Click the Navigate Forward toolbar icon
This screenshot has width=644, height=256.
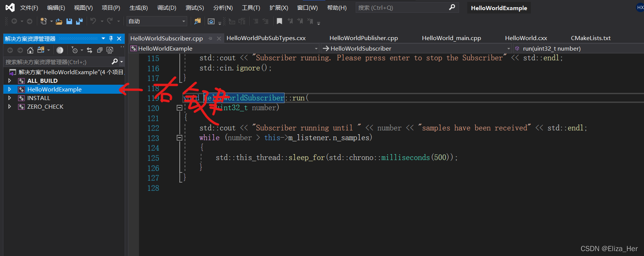pyautogui.click(x=30, y=21)
